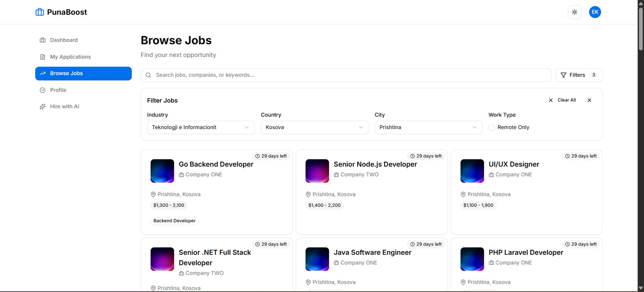Click the Filters button showing 3 active filters

tap(579, 75)
